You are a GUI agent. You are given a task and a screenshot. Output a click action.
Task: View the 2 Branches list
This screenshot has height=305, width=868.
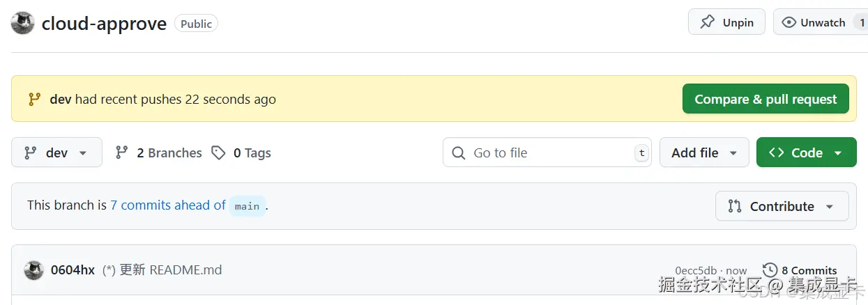coord(169,152)
